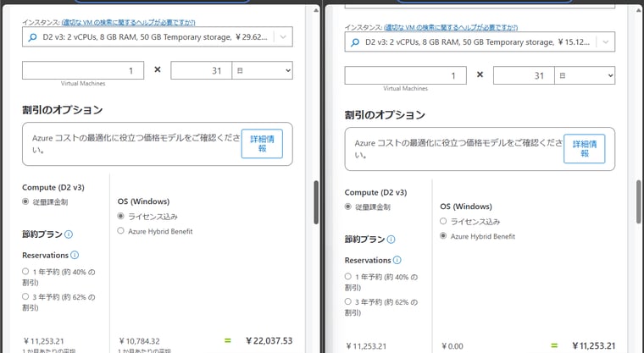The image size is (644, 353).
Task: Choose 3 年予約 option in left pane
Action: (25, 296)
